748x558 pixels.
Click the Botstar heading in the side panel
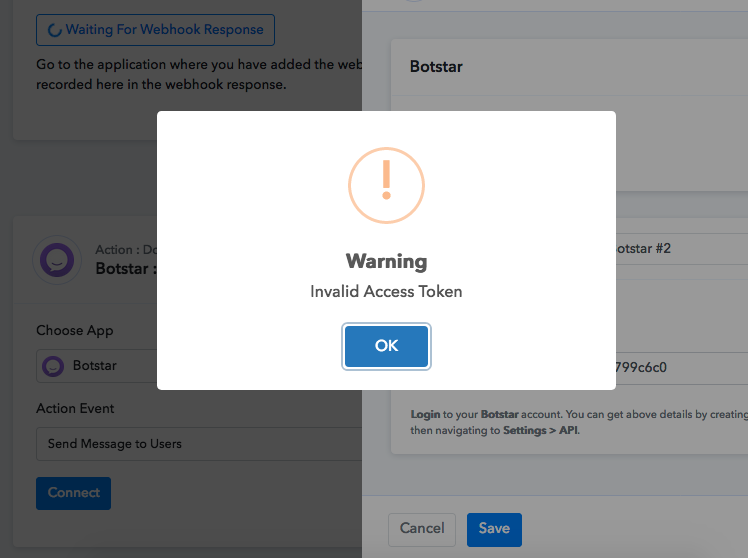(x=436, y=66)
